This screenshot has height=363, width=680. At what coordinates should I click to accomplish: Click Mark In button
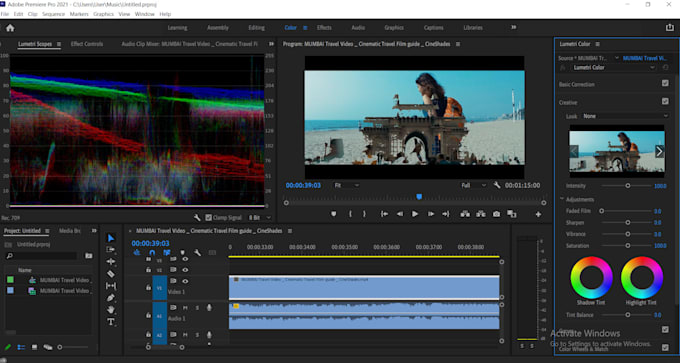[x=350, y=214]
